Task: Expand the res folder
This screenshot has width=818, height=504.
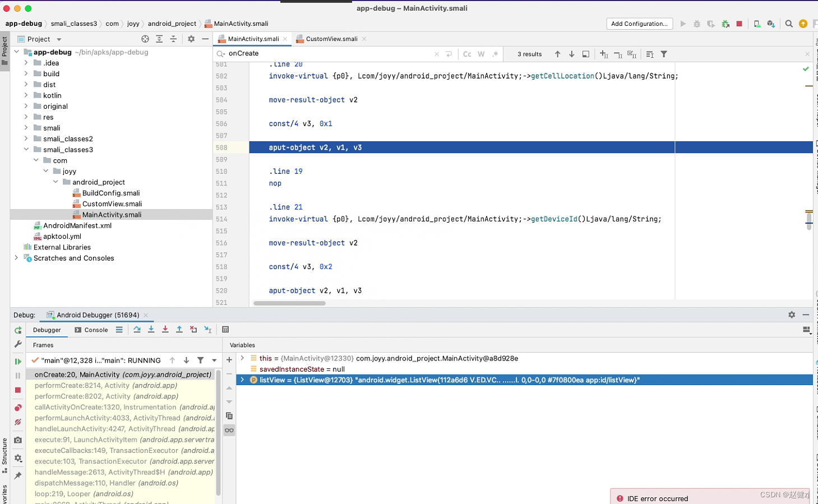Action: click(26, 117)
